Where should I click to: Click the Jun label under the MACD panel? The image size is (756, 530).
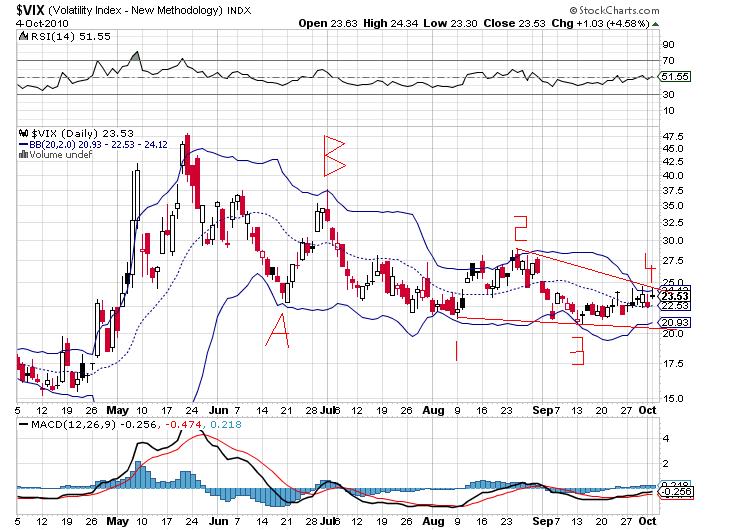click(x=218, y=521)
